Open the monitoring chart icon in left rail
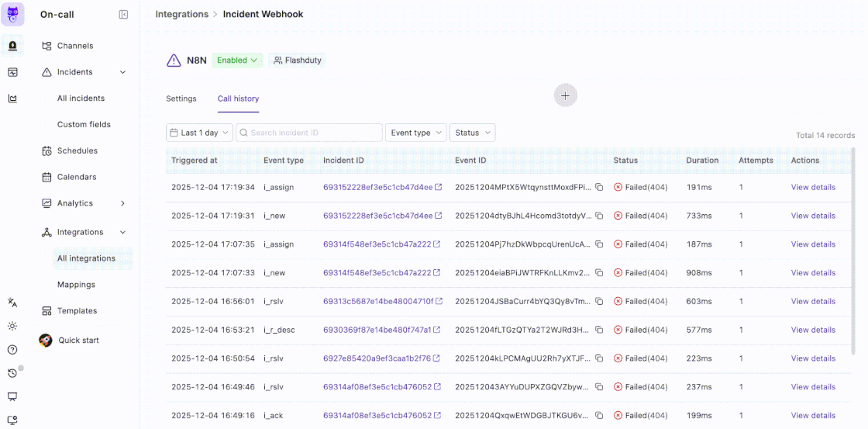 12,72
